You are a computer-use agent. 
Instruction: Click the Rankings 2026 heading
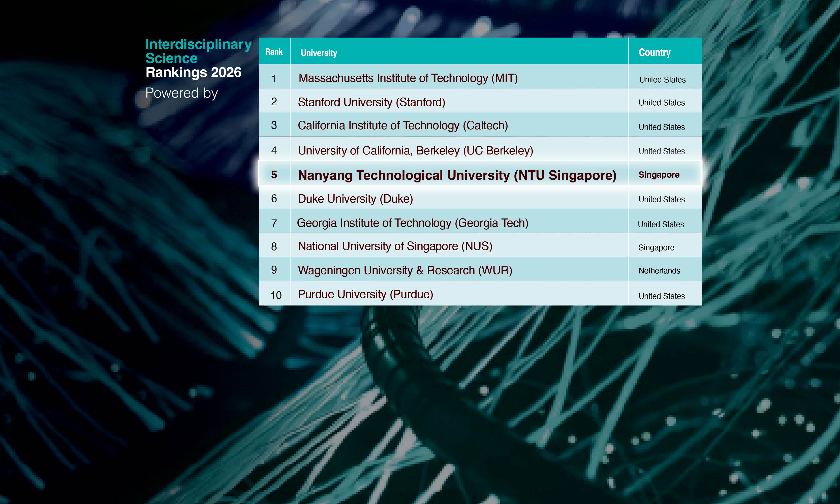pos(193,72)
